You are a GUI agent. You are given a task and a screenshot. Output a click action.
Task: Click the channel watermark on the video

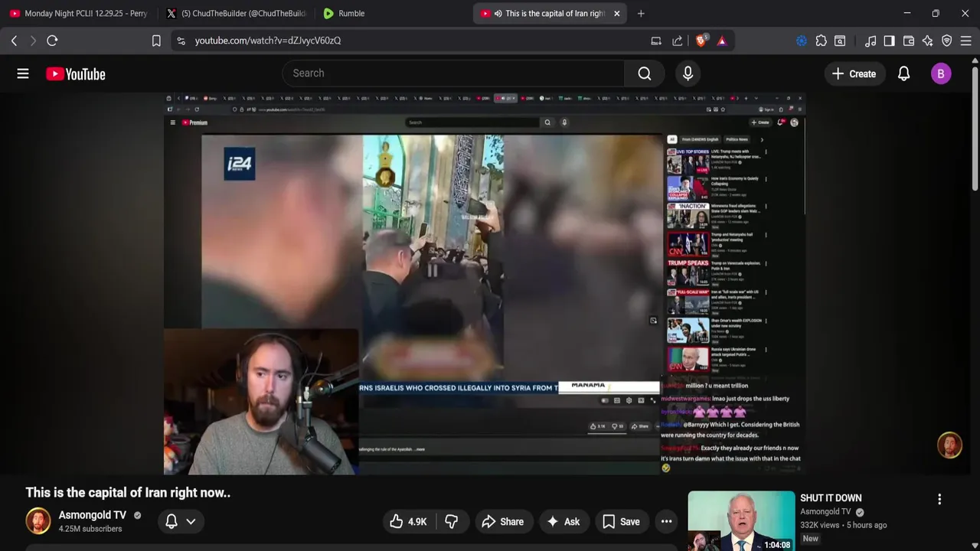[950, 445]
